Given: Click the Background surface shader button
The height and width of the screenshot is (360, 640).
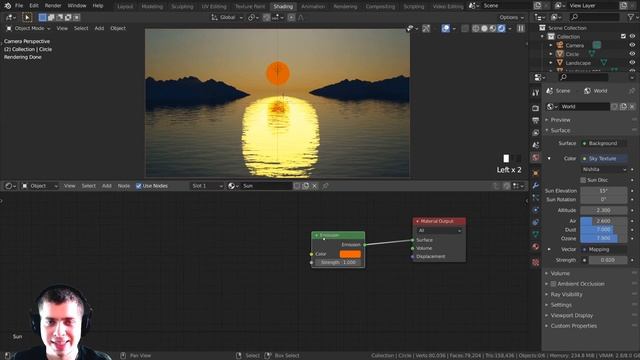Looking at the screenshot, I should point(604,143).
